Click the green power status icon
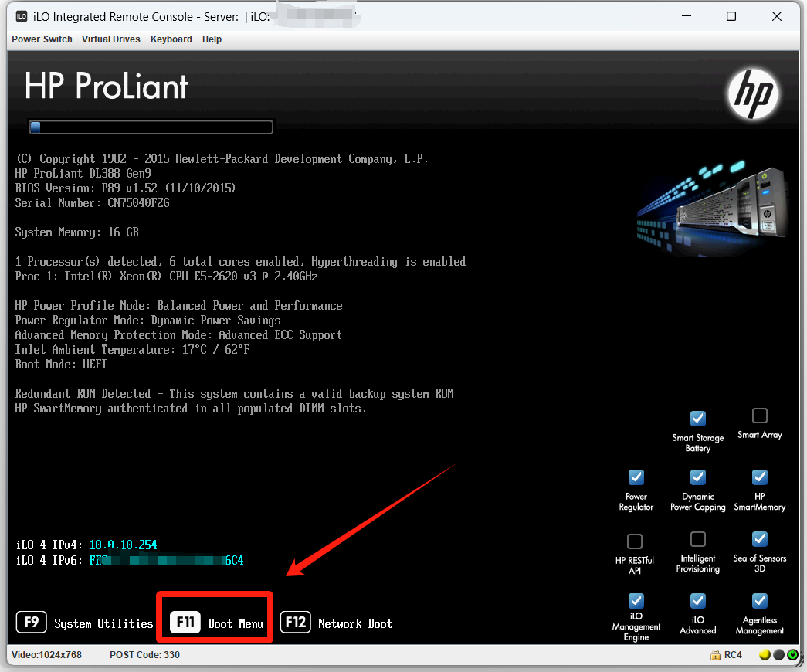 tap(792, 655)
